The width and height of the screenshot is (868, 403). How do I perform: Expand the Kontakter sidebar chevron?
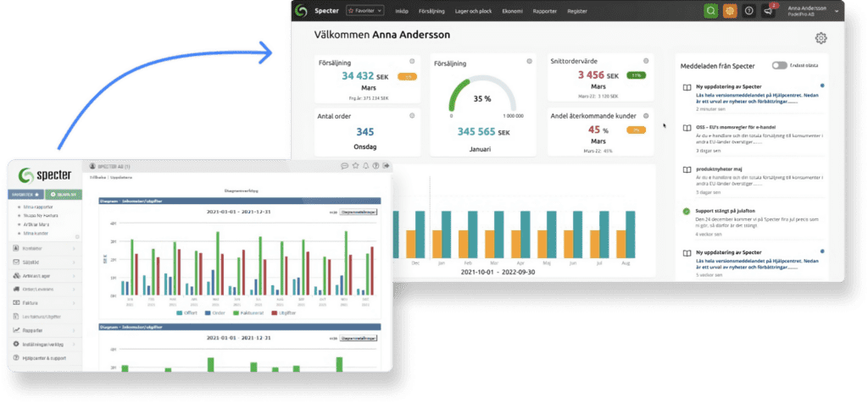coord(75,249)
